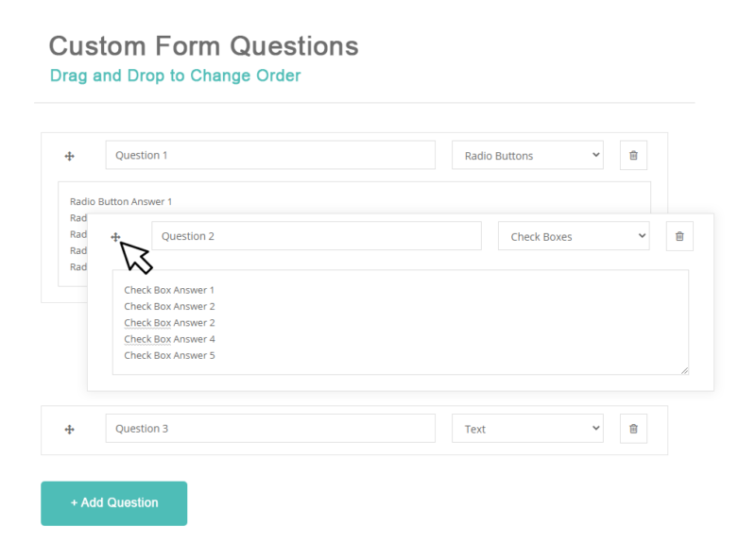Click the drag handle beside Question 2

[x=115, y=236]
